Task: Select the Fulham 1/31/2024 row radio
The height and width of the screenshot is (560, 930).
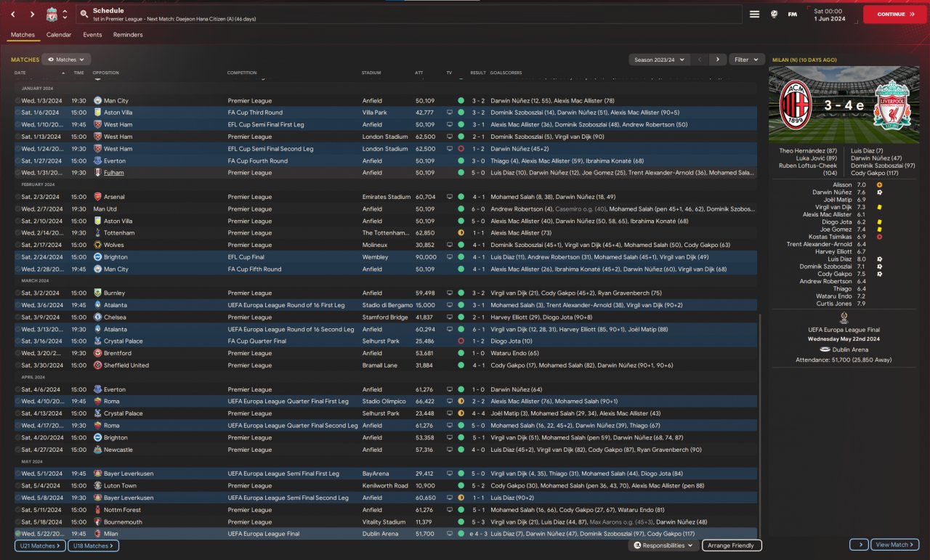Action: [18, 173]
